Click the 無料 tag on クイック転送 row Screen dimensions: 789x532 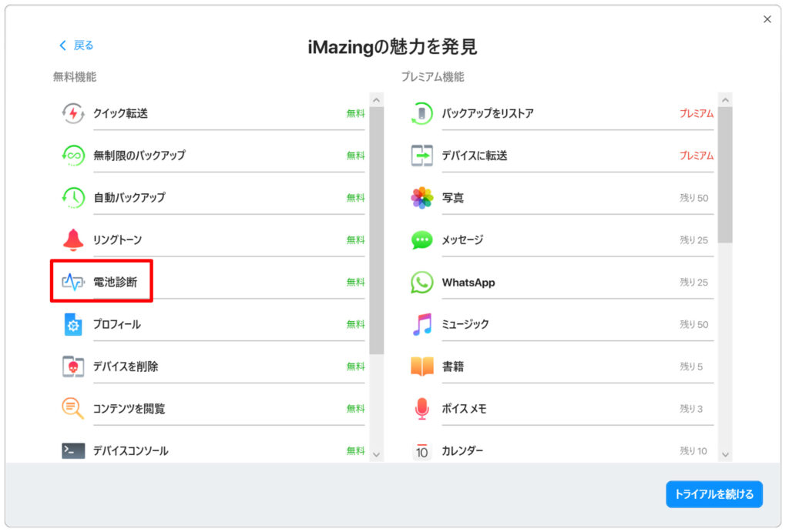pos(355,114)
